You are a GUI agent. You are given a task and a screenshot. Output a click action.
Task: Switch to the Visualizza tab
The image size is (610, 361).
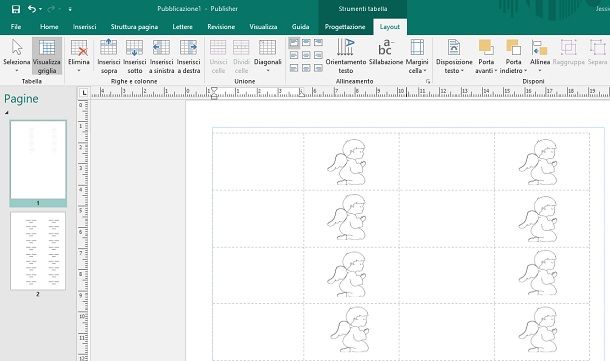click(x=263, y=27)
